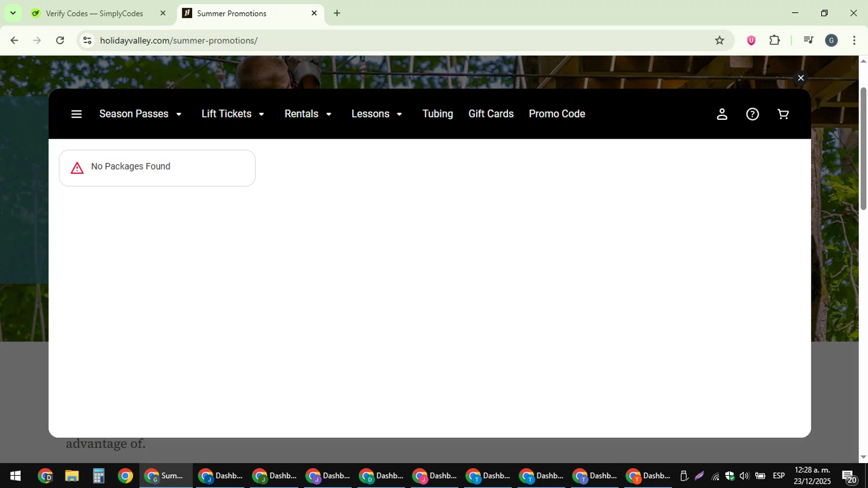Reload the current page
The image size is (868, 488).
click(x=60, y=41)
